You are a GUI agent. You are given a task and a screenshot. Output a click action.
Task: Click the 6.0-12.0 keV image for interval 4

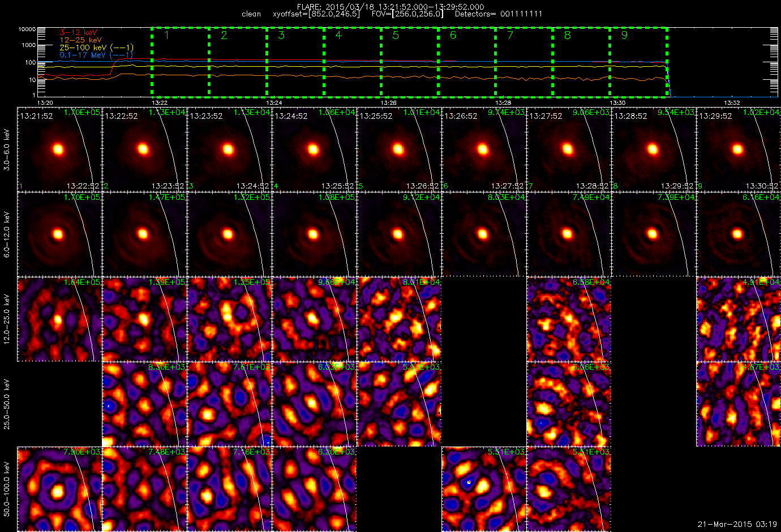[x=314, y=234]
